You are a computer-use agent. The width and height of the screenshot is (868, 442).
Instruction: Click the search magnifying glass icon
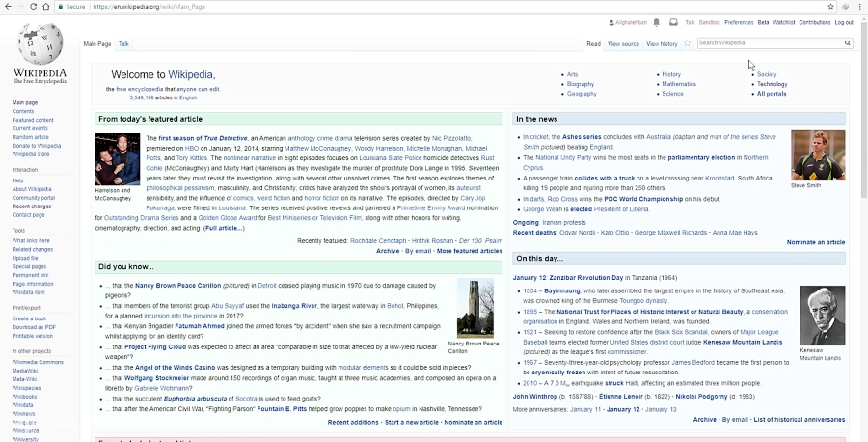point(848,43)
